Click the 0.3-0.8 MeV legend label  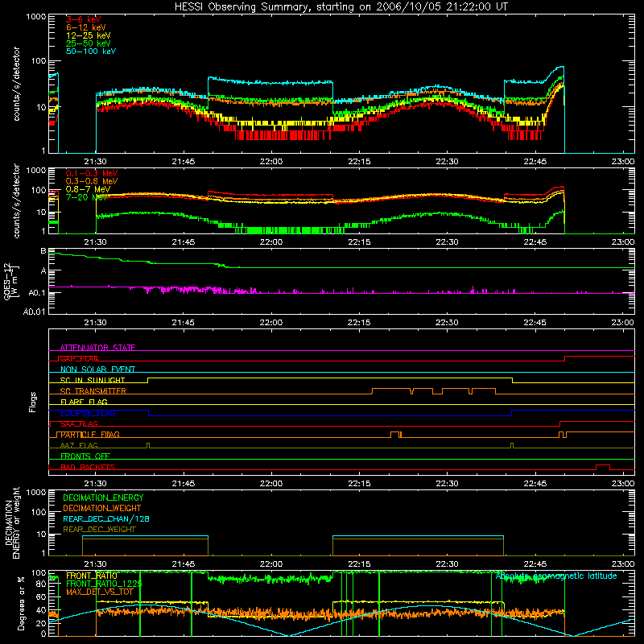tap(92, 181)
